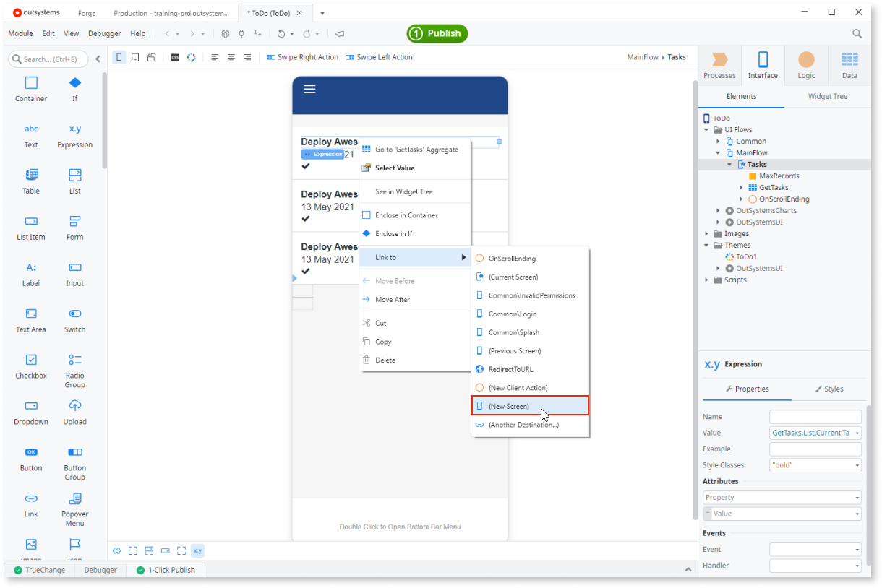Click the Publish button
The image size is (882, 588).
click(437, 33)
